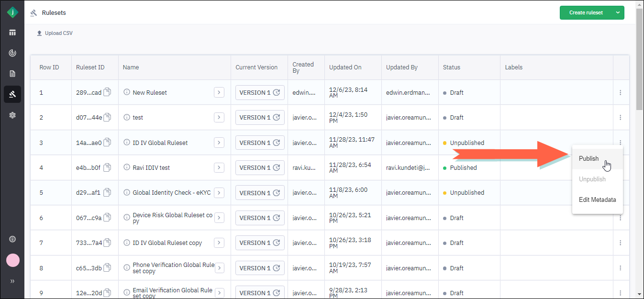Select Publish from the context menu
The height and width of the screenshot is (299, 644).
(588, 159)
